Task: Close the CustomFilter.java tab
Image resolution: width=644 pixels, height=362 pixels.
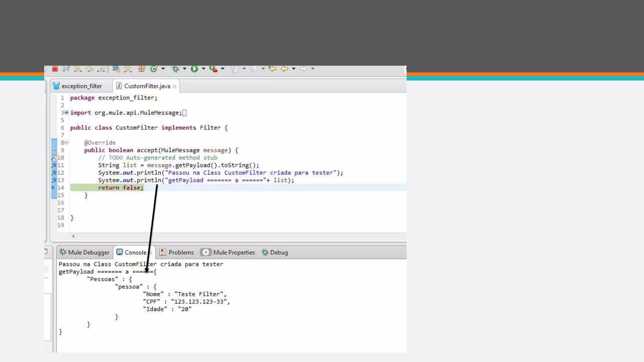Action: tap(175, 86)
